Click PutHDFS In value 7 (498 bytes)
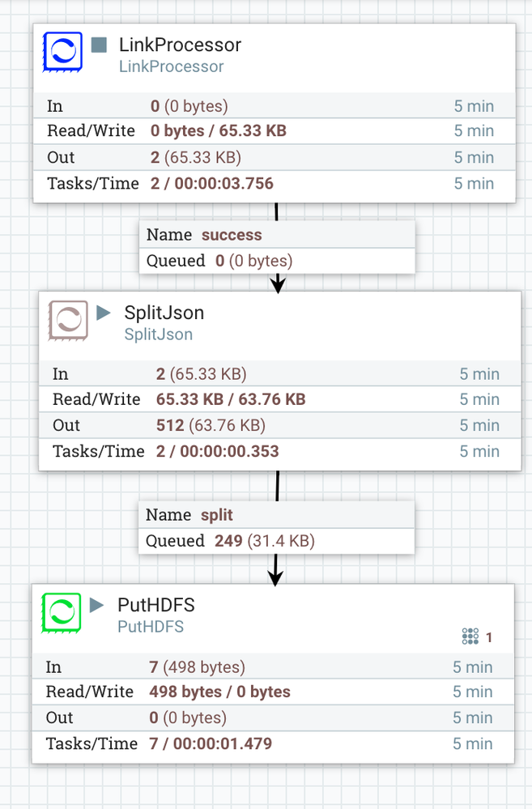 [x=197, y=667]
